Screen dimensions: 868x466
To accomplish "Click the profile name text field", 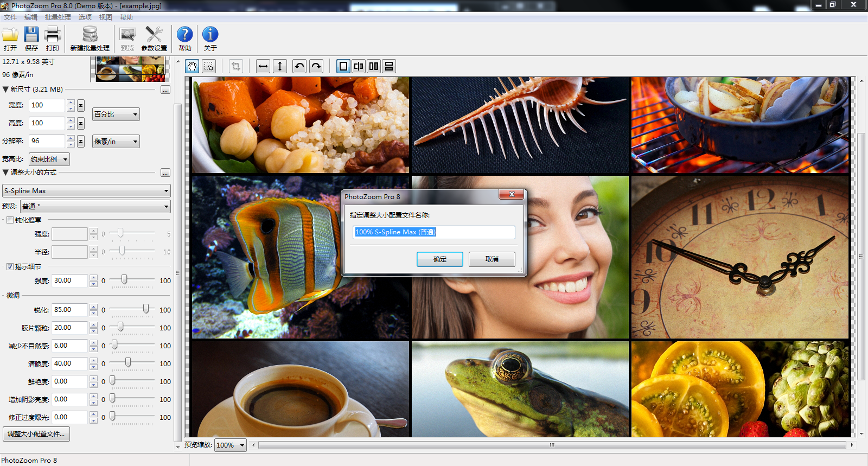I will tap(433, 232).
